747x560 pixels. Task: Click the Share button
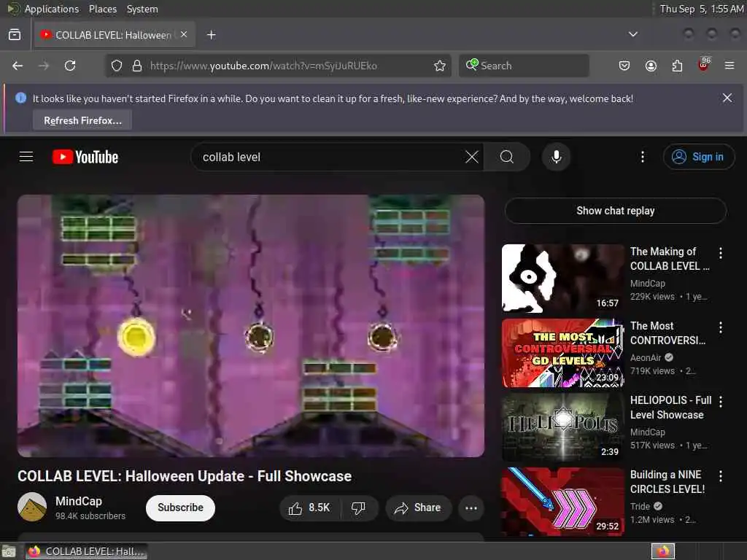418,507
